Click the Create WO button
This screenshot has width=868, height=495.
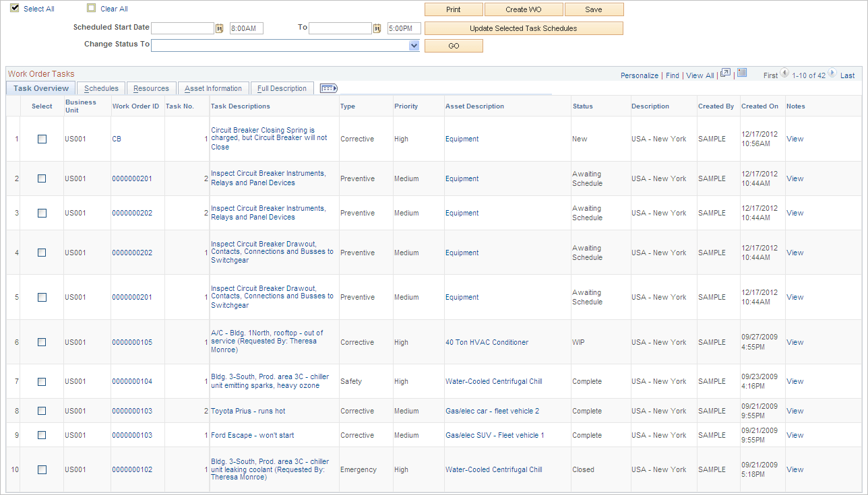tap(524, 9)
